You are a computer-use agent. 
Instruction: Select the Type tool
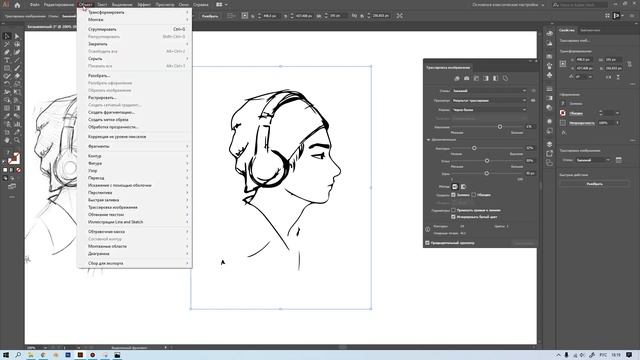click(x=7, y=60)
